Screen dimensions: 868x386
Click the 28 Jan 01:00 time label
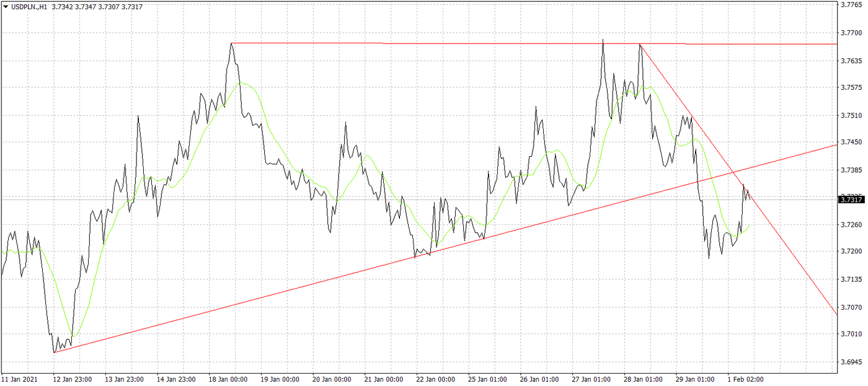click(642, 379)
